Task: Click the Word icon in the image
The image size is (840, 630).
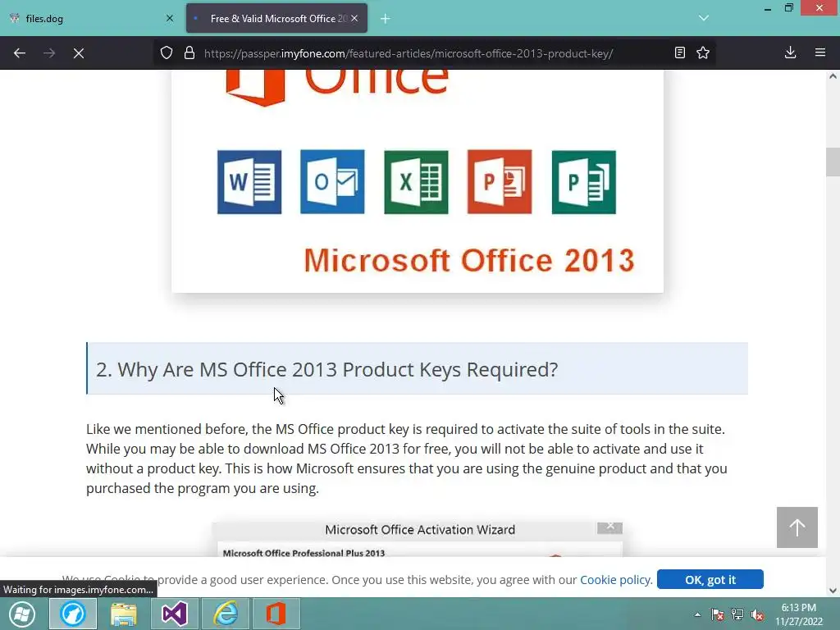Action: click(249, 182)
